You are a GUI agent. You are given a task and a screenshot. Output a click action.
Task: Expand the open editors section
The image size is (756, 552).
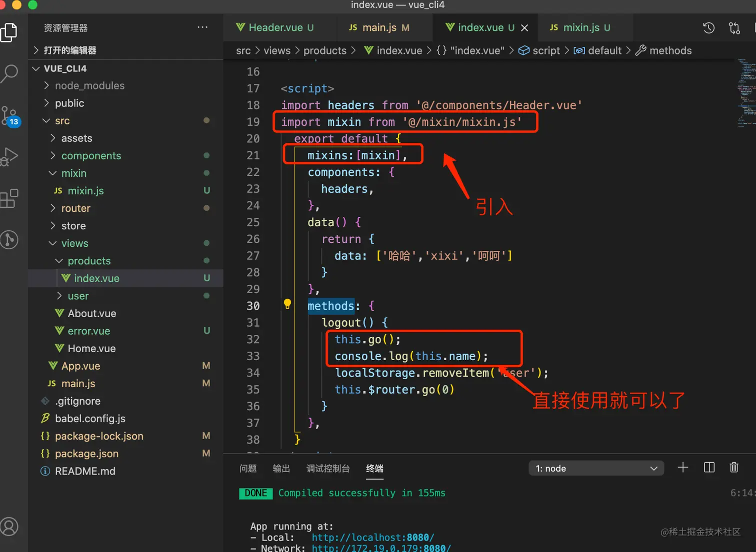click(125, 50)
